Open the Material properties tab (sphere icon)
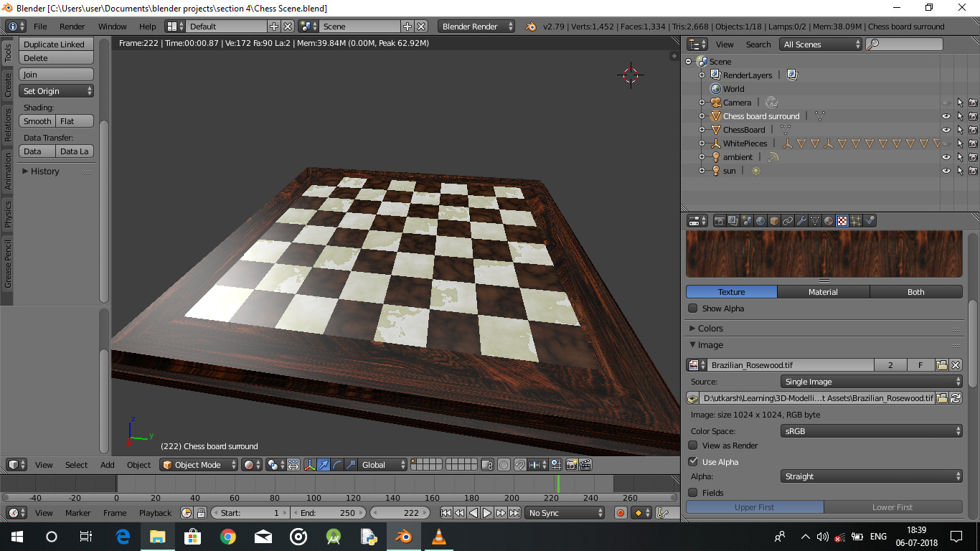Image resolution: width=980 pixels, height=551 pixels. [828, 221]
